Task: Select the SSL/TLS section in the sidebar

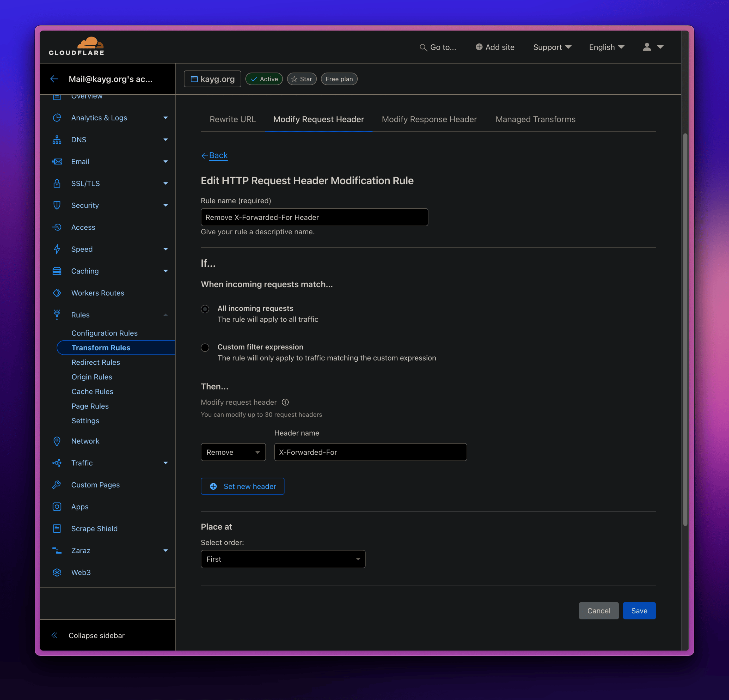Action: click(85, 183)
